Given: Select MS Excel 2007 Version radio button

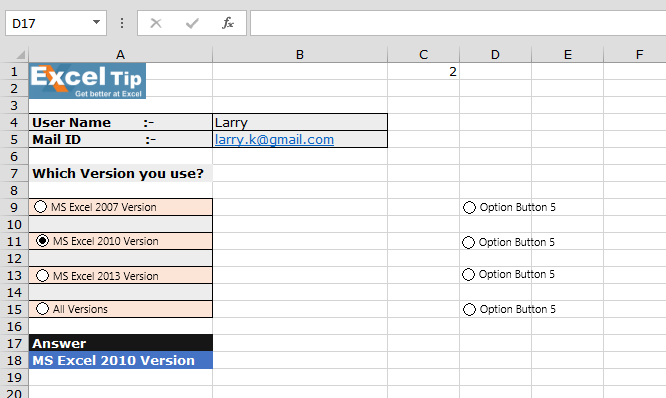Looking at the screenshot, I should [x=40, y=207].
